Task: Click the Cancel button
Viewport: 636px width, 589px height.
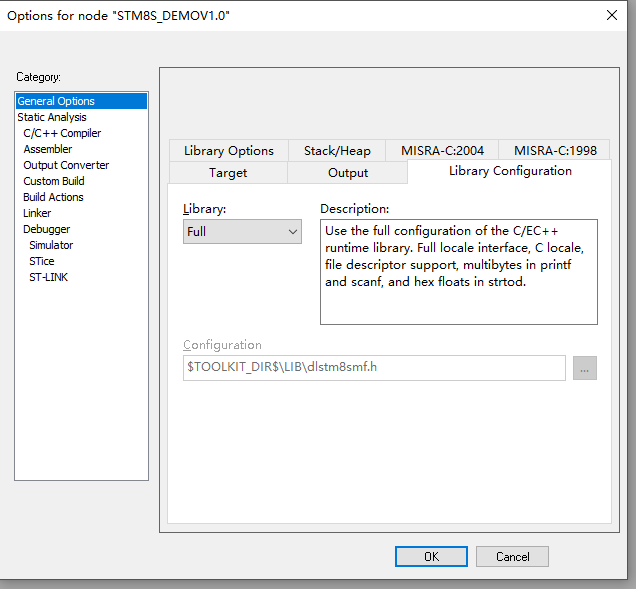Action: 512,557
